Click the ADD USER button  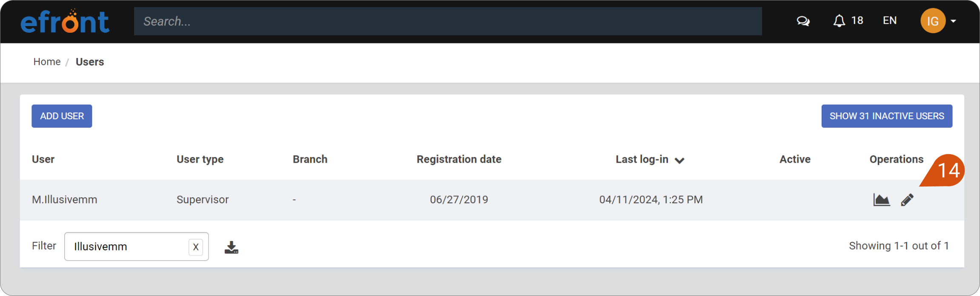62,116
